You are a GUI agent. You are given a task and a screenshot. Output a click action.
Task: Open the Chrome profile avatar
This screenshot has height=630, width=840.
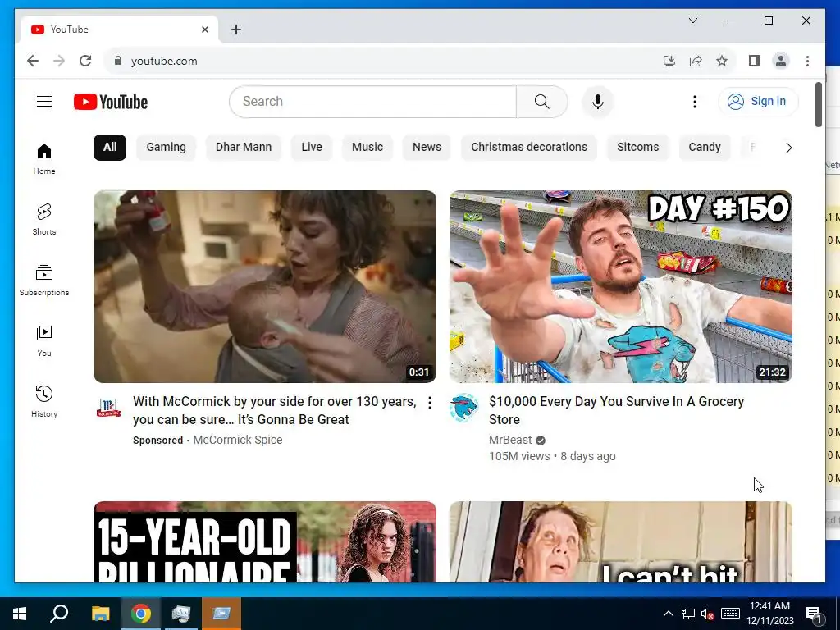(781, 61)
